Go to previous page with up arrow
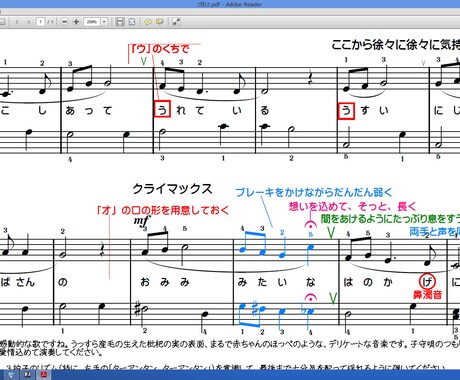The width and height of the screenshot is (460, 380). pos(18,22)
